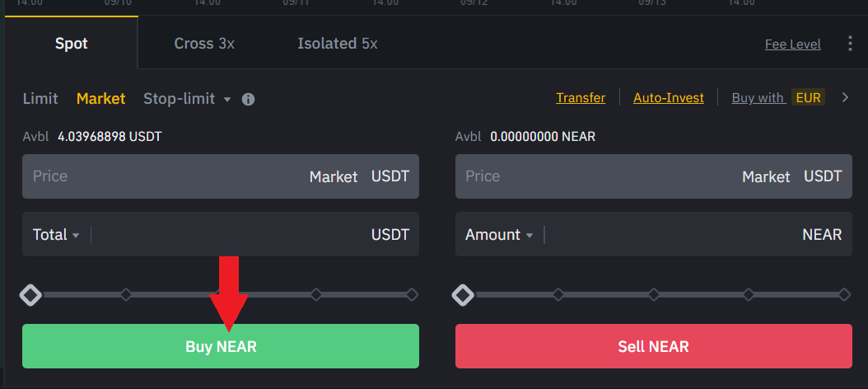Set sell slider to the 50% diamond

coord(653,294)
